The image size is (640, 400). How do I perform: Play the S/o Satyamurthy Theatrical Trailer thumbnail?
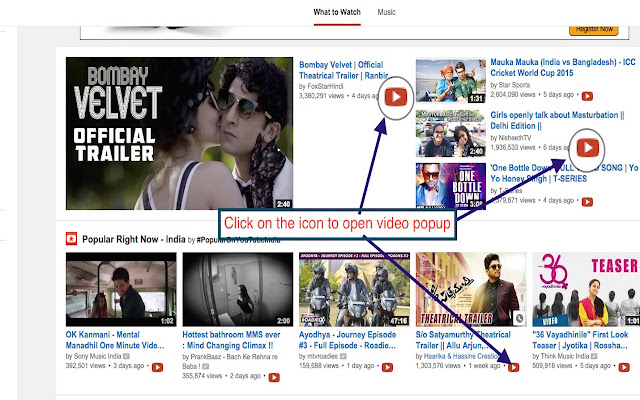471,289
